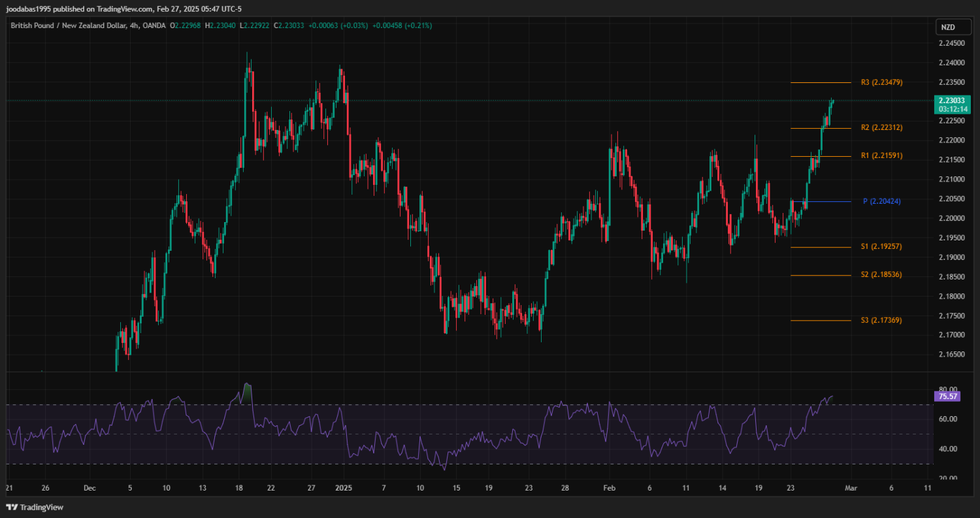This screenshot has height=518, width=980.
Task: Click the candle countdown timer 03:12:14
Action: pyautogui.click(x=951, y=109)
